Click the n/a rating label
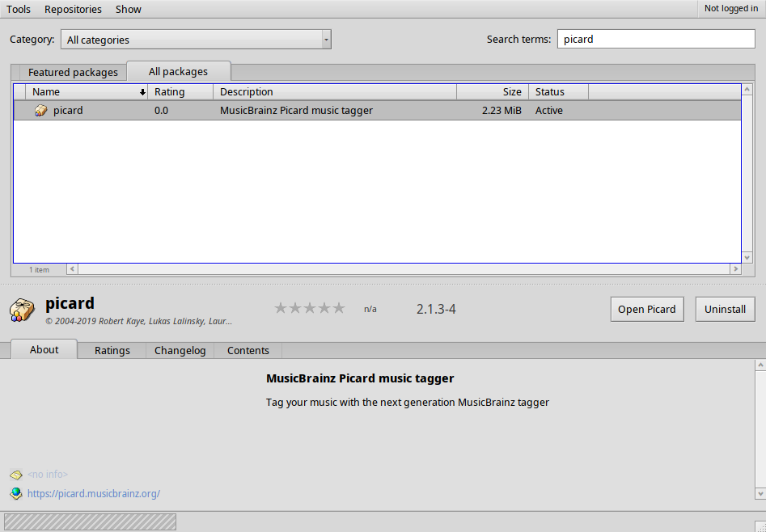The image size is (766, 532). (x=370, y=309)
